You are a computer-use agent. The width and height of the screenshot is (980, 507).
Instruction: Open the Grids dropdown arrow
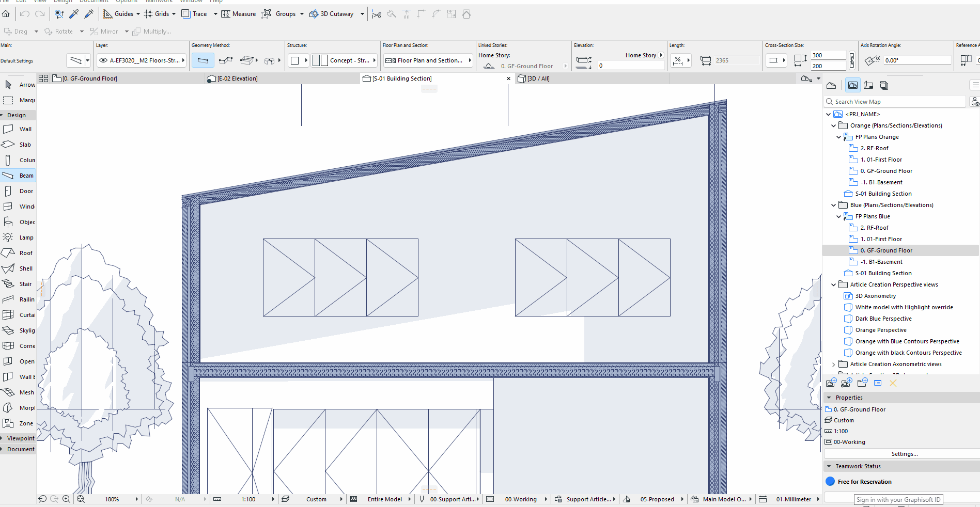[x=174, y=14]
